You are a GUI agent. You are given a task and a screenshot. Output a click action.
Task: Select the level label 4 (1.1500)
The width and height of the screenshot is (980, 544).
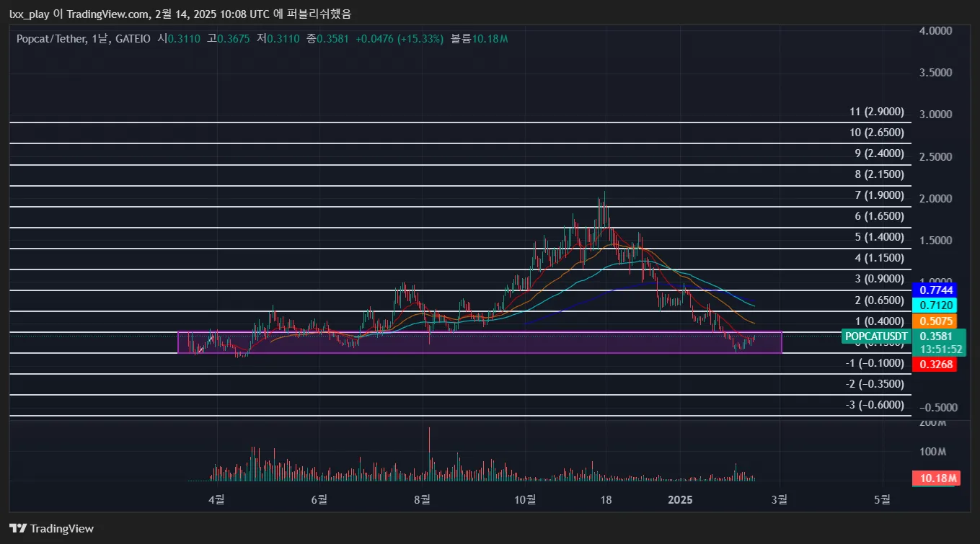pyautogui.click(x=880, y=258)
